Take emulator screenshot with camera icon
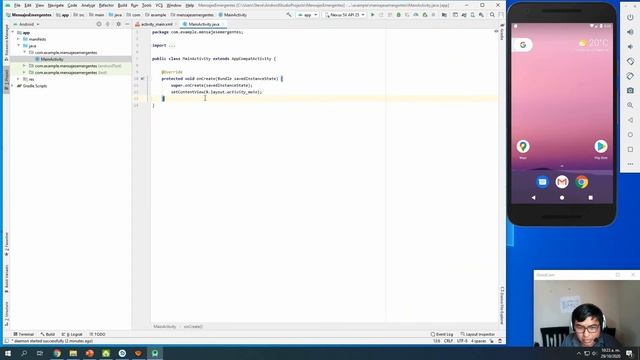Screen dimensions: 640x360 pos(630,91)
